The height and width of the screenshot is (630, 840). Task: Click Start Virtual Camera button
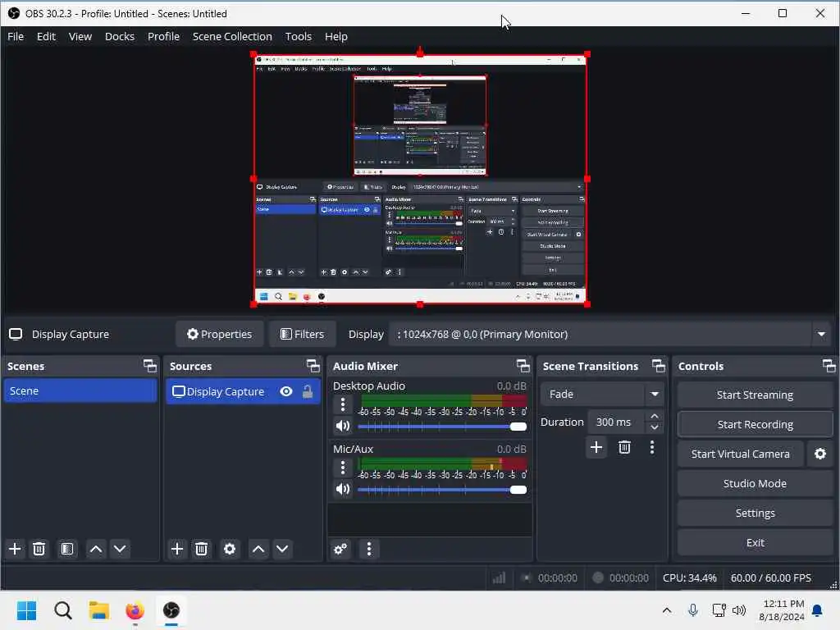tap(741, 454)
